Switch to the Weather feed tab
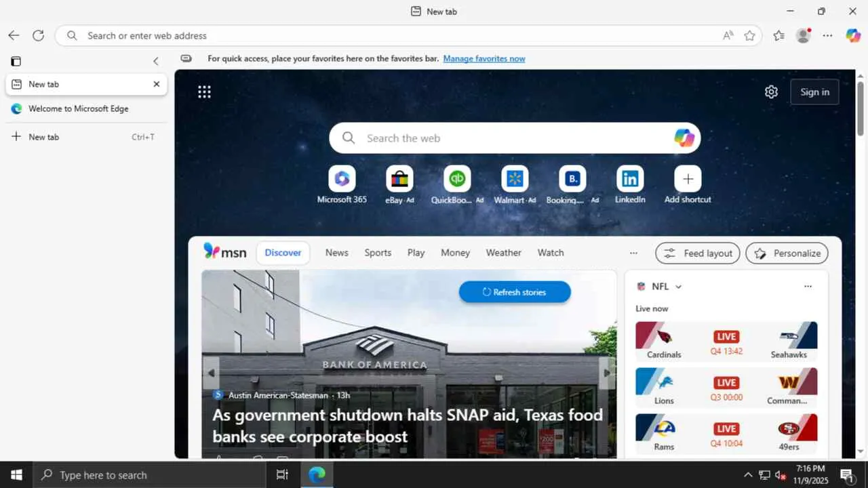Image resolution: width=868 pixels, height=488 pixels. coord(503,253)
